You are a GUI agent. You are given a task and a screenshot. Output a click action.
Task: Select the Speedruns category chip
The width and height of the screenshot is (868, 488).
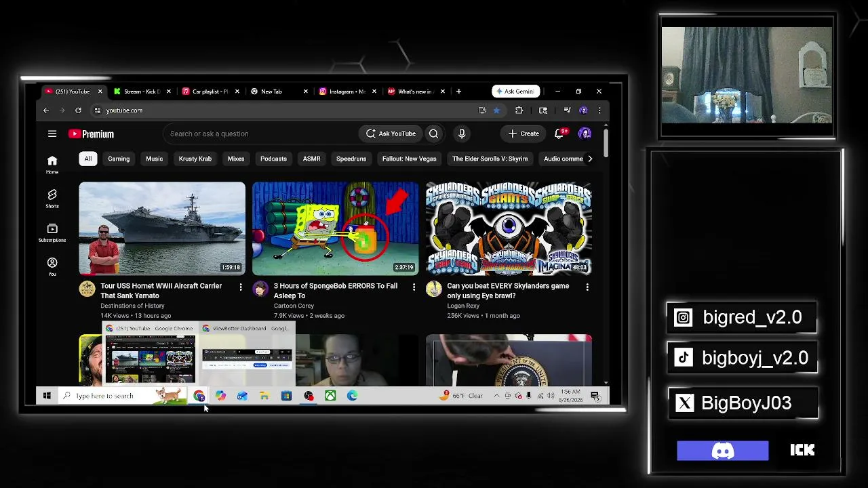tap(351, 159)
